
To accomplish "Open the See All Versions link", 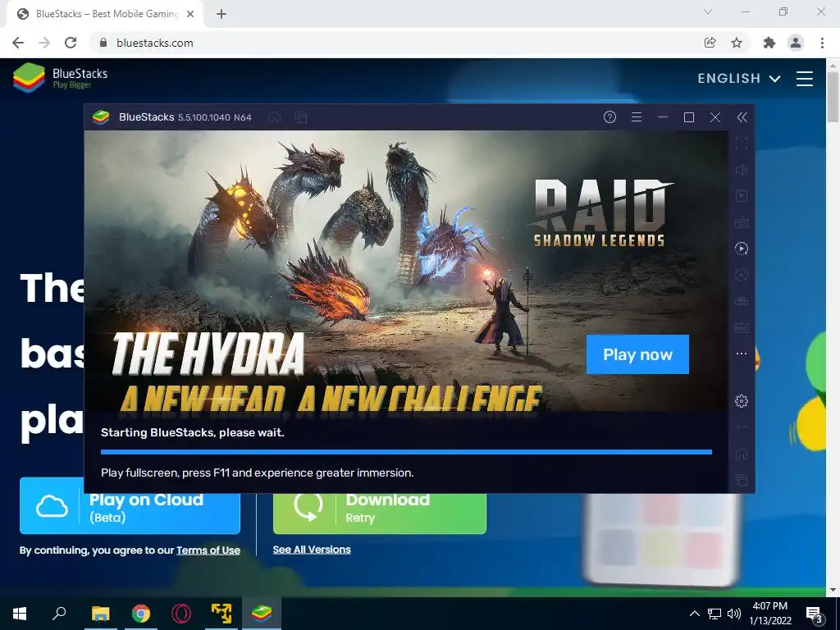I will click(x=312, y=550).
